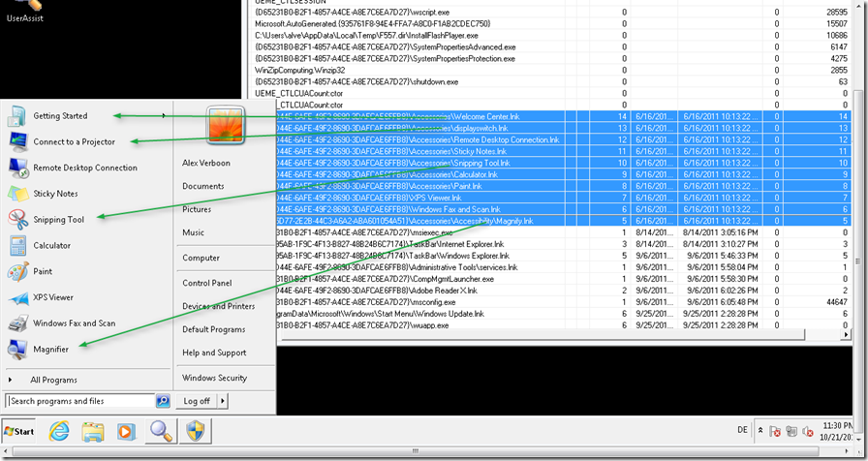The image size is (868, 461).
Task: Select the XPS Viewer.lnk row
Action: (x=563, y=199)
